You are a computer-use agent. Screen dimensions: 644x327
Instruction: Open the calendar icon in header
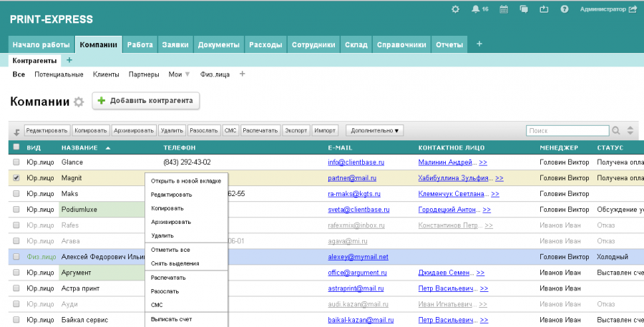pos(504,9)
